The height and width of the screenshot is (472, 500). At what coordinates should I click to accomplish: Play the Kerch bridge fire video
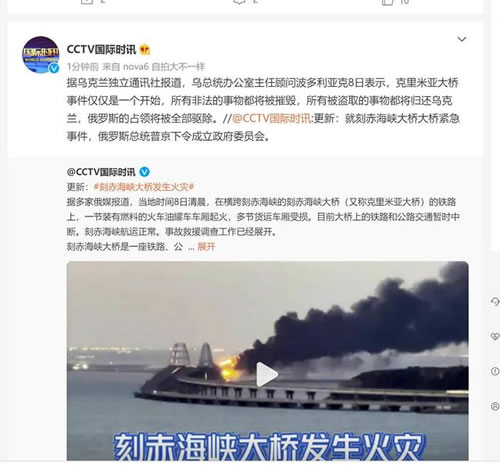pos(267,375)
